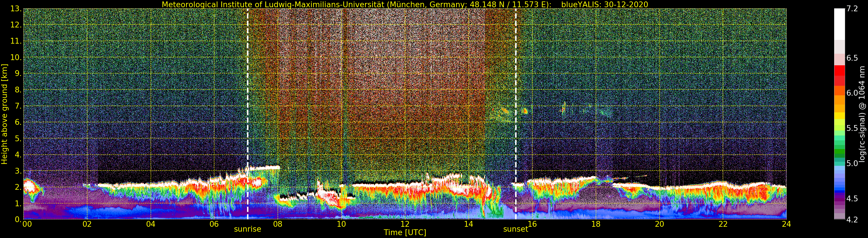Click the yellow segment of the colorbar

[x=839, y=116]
